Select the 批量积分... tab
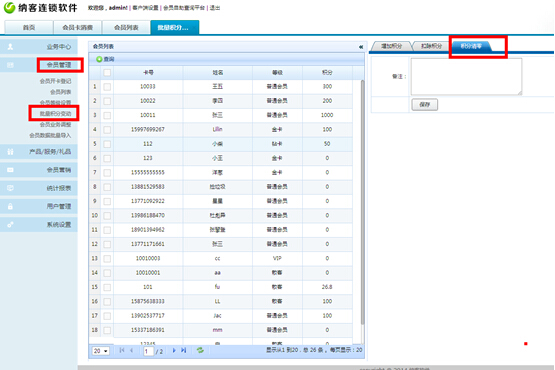 175,27
